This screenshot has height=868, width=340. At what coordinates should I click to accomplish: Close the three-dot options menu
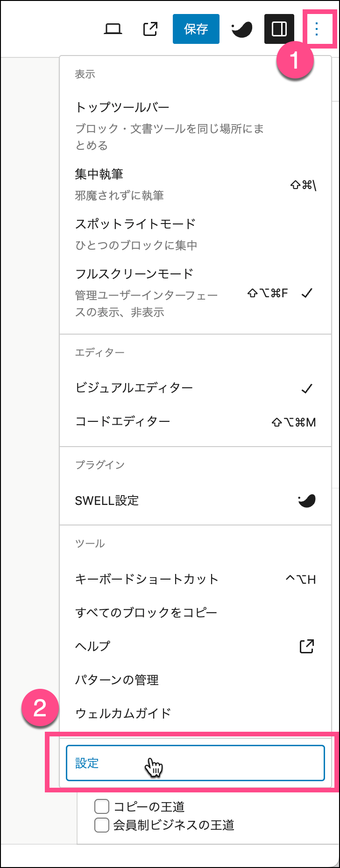click(x=317, y=29)
